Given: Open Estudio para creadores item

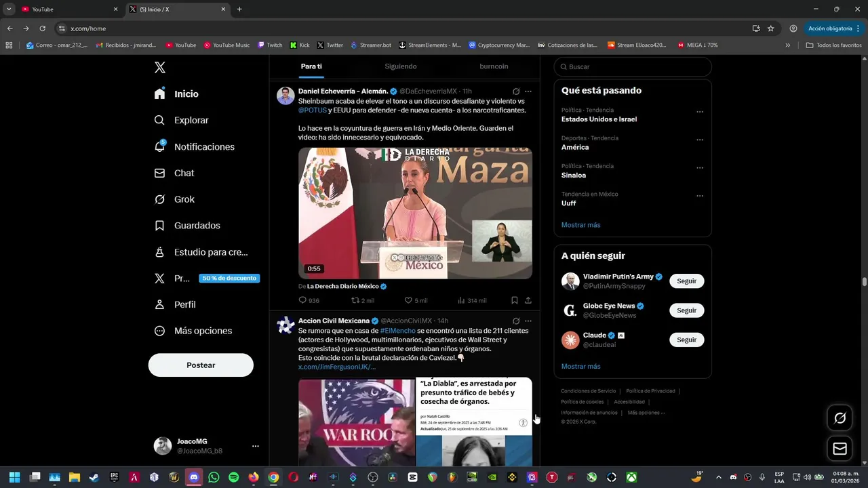Looking at the screenshot, I should tap(201, 252).
